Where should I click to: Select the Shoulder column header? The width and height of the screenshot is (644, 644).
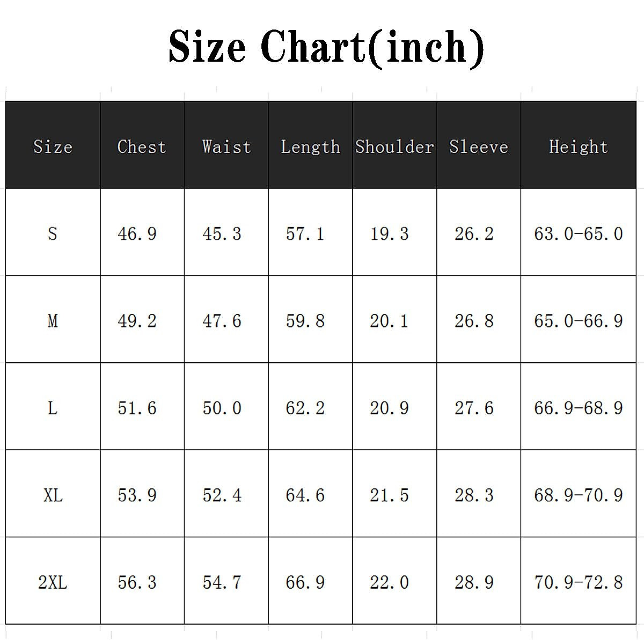(394, 147)
